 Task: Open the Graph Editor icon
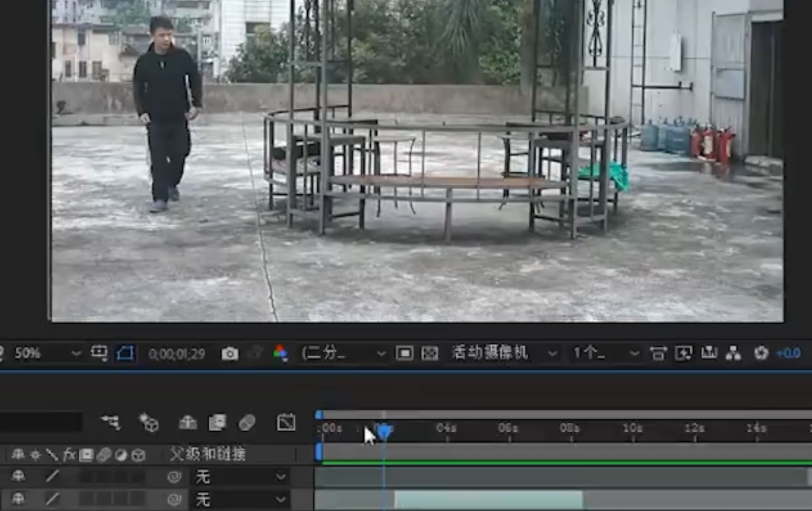tap(285, 423)
